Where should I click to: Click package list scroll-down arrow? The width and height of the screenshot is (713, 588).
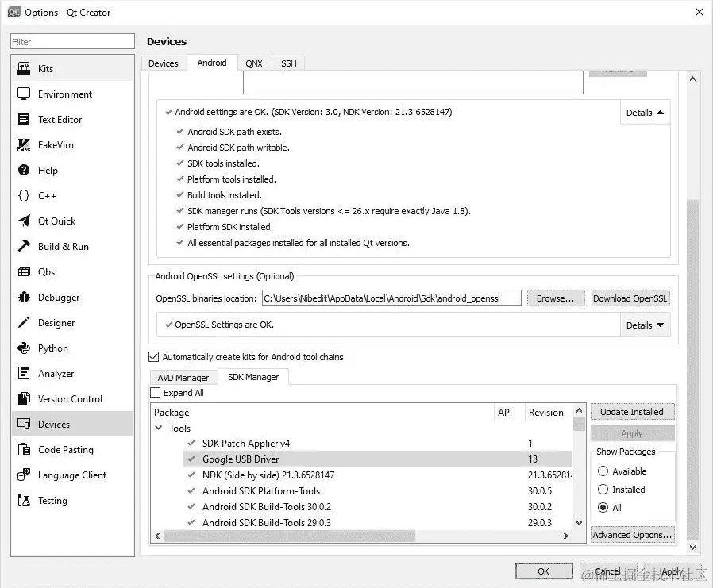(x=579, y=523)
